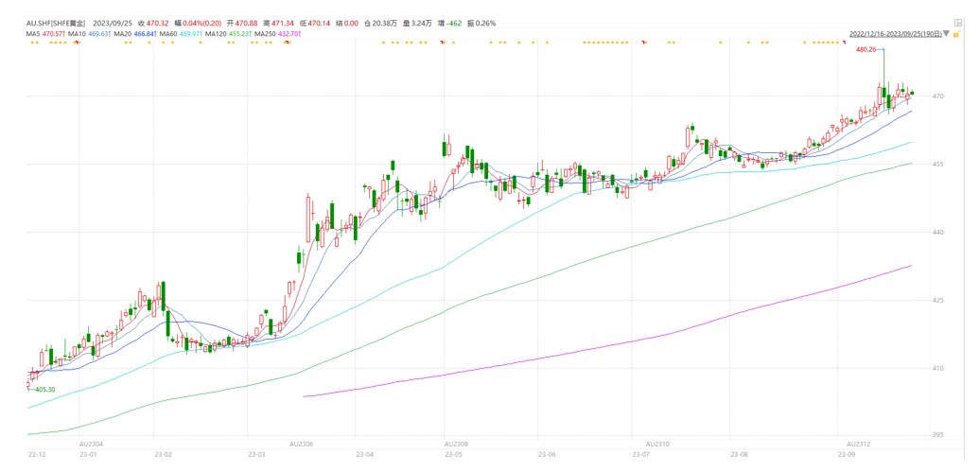Select the MA250 432.70 indicator label

point(277,34)
